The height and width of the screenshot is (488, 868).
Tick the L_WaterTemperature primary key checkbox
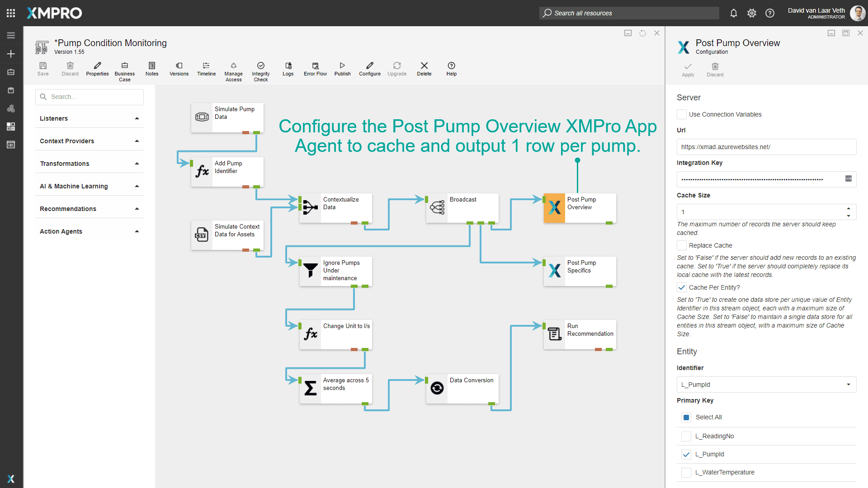point(686,472)
